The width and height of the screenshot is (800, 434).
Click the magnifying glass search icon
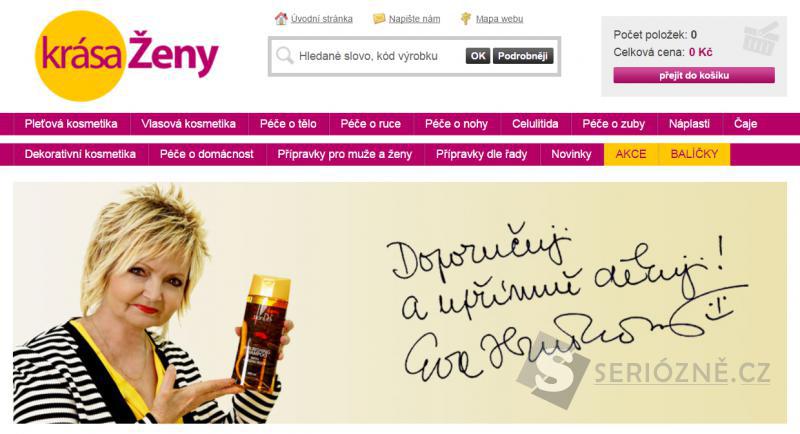point(285,56)
